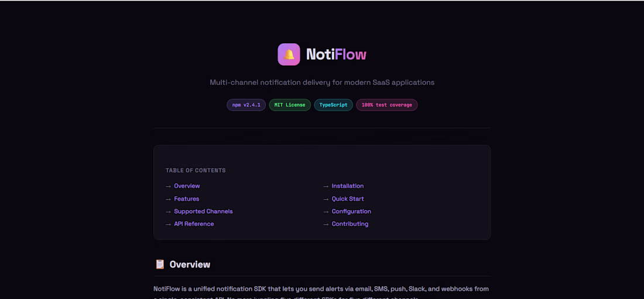Screen dimensions: 644x299
Task: Open the Installation contents link
Action: point(348,186)
